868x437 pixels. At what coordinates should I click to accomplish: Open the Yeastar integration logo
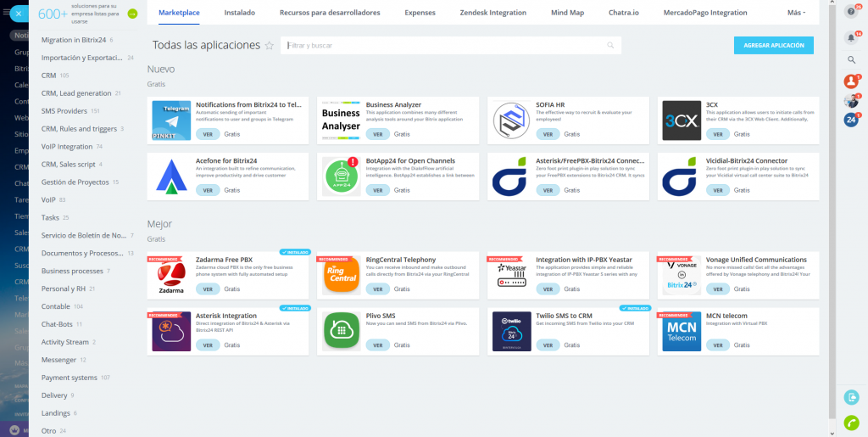click(511, 275)
